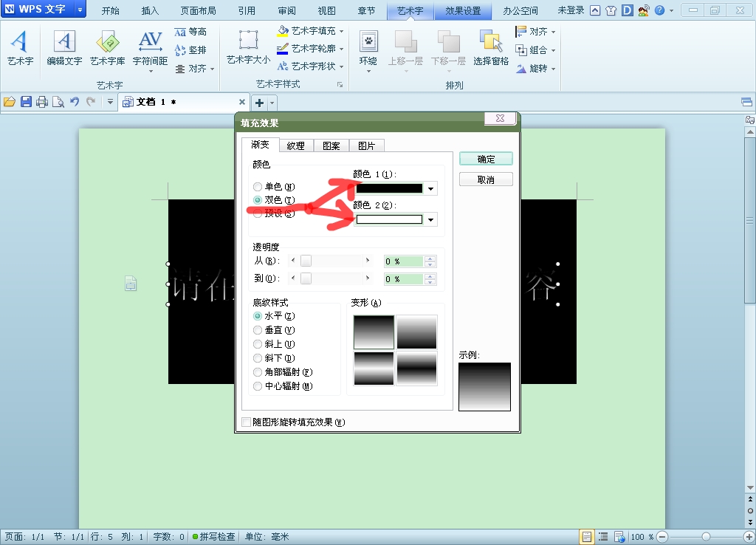
Task: Open the 页面布局 ribbon tab
Action: click(x=198, y=10)
